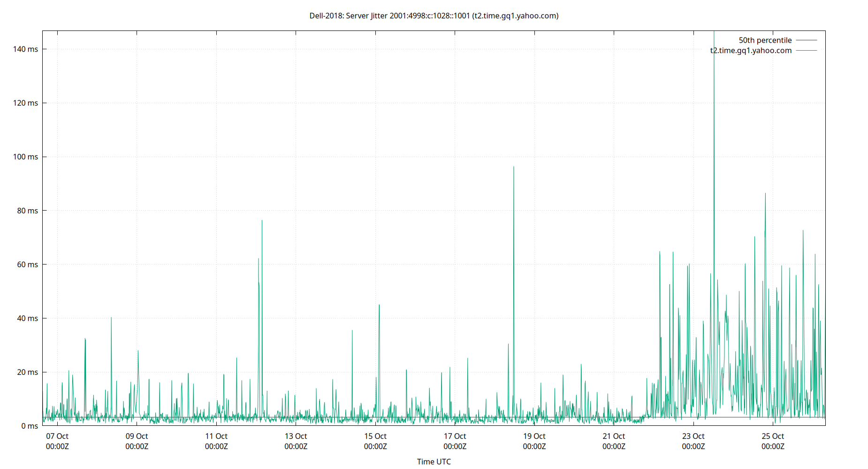Click the 45 ms spike near 15 Oct
The height and width of the screenshot is (469, 868).
pos(380,307)
